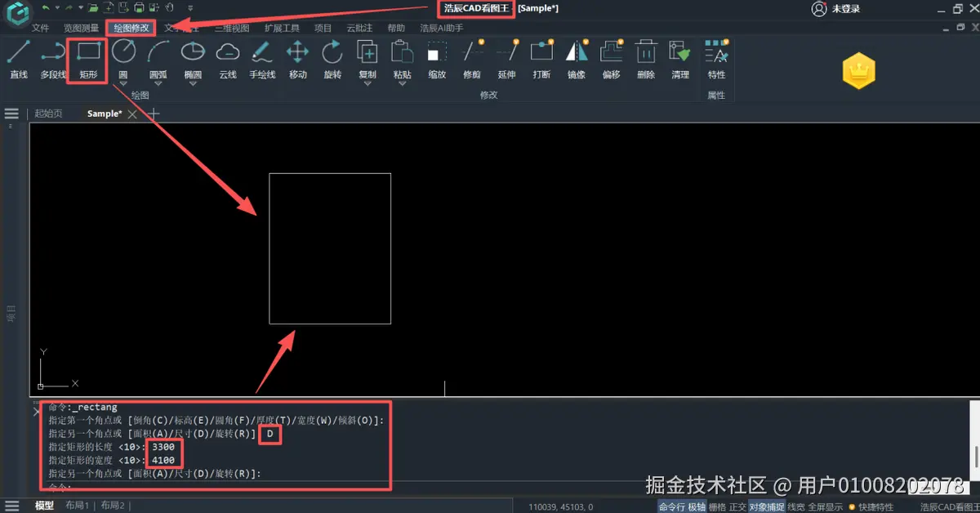980x513 pixels.
Task: Switch to the 布局2 layout tab
Action: click(113, 506)
